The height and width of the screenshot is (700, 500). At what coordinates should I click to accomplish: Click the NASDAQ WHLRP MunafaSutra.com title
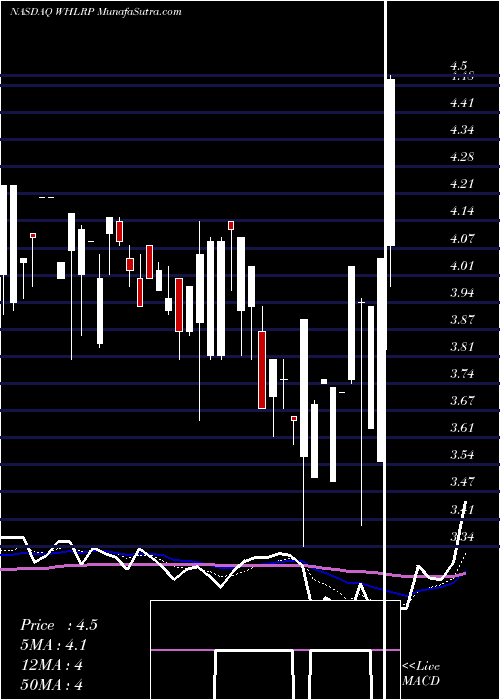click(x=95, y=12)
